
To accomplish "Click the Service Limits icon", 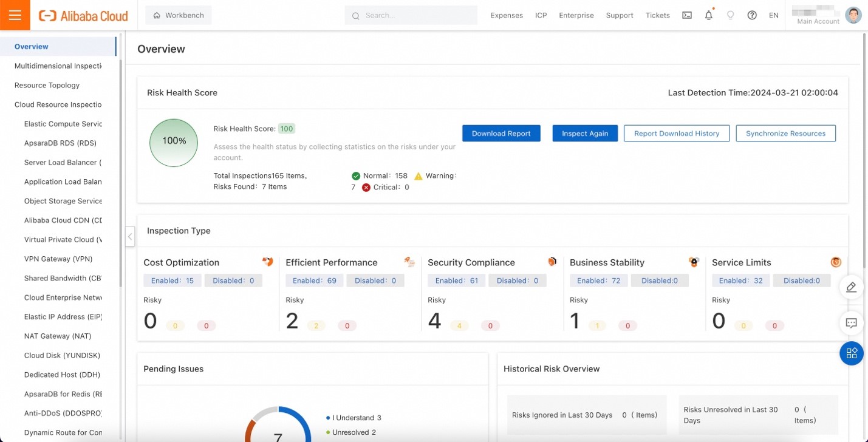I will (836, 262).
